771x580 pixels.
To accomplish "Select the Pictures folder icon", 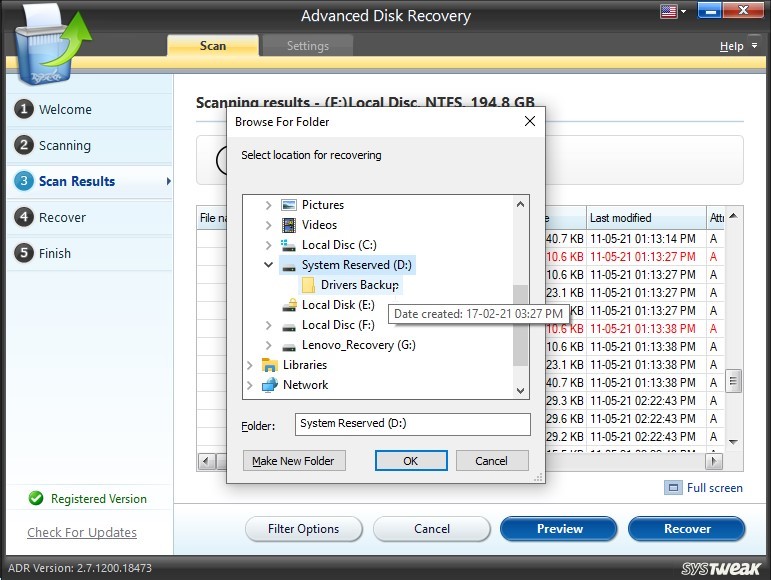I will coord(289,205).
